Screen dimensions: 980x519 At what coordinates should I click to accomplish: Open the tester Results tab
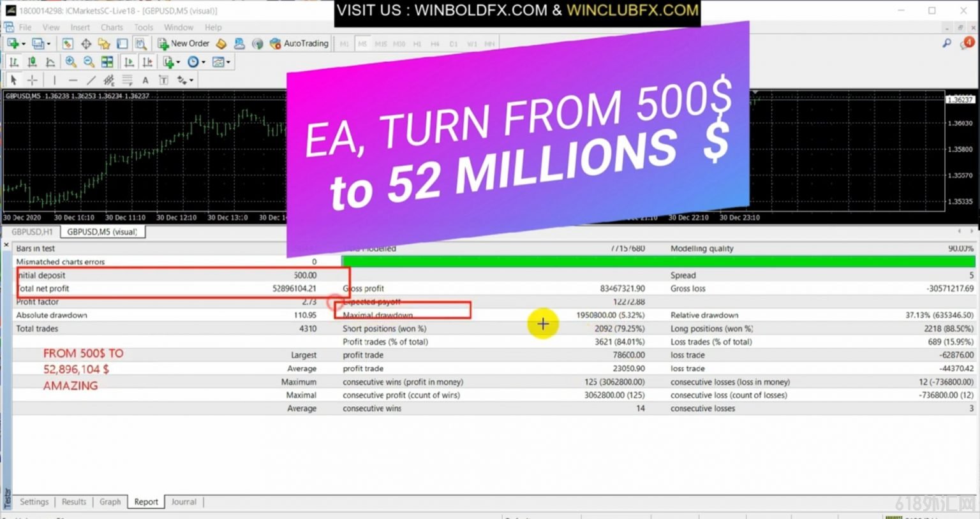click(x=74, y=502)
